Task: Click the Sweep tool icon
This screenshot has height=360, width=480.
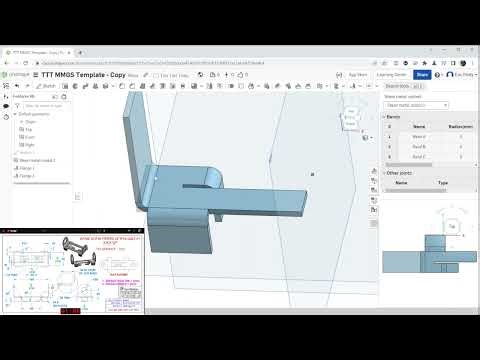Action: click(85, 86)
